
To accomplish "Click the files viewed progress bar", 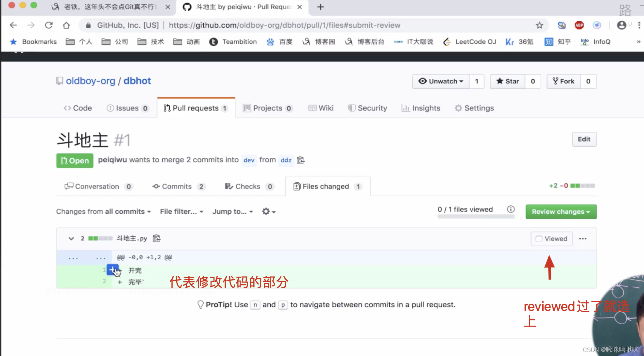I will point(476,217).
